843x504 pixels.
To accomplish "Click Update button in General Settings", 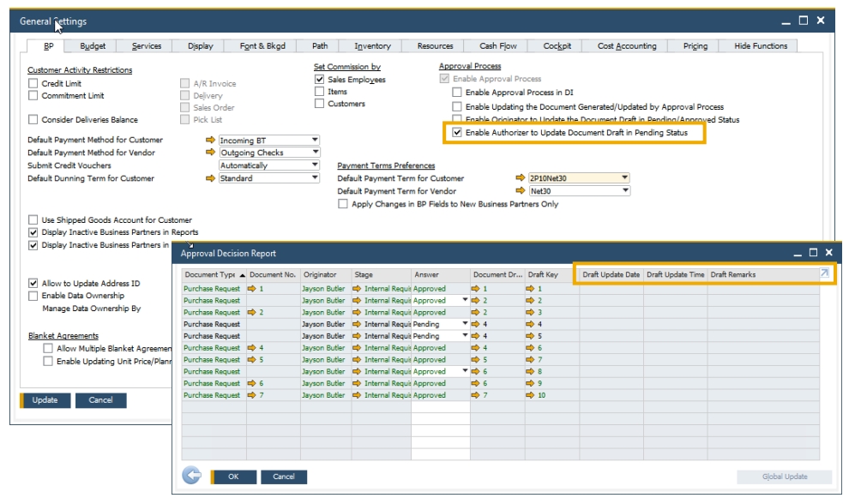I will coord(45,400).
